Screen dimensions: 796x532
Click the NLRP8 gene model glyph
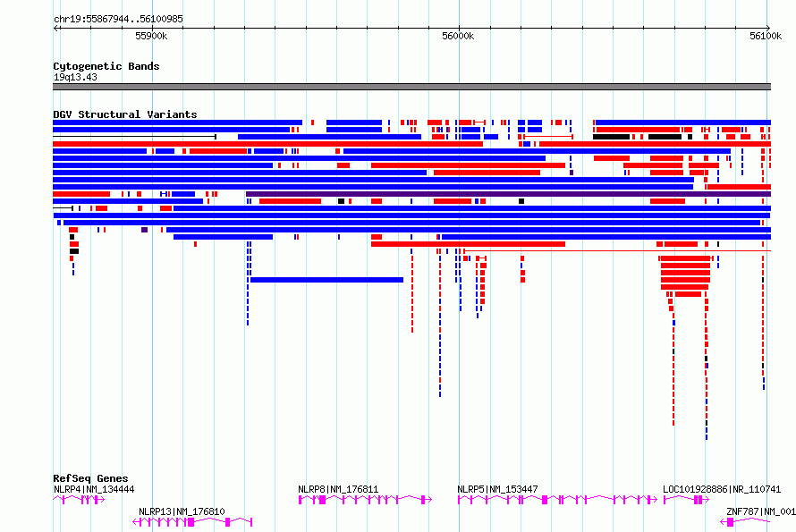366,500
